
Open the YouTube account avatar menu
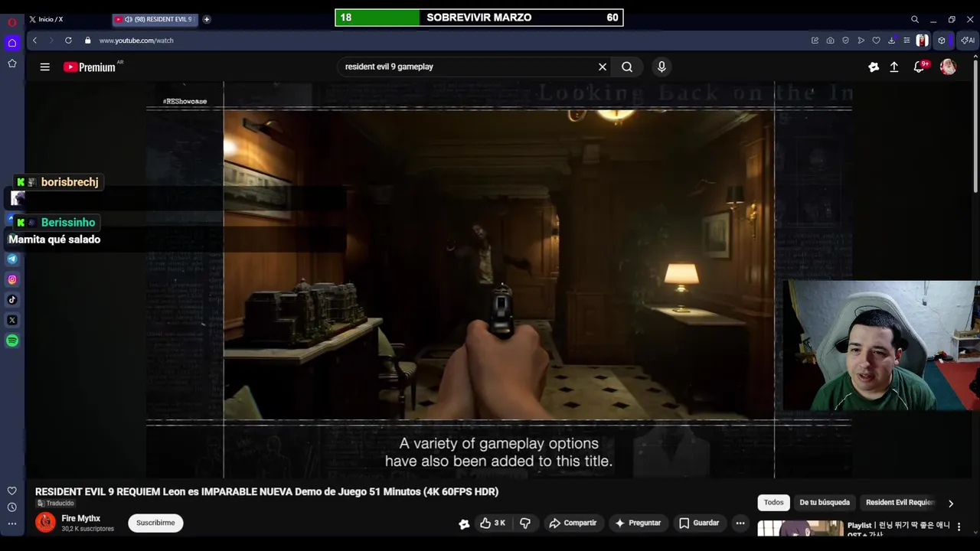pos(948,67)
